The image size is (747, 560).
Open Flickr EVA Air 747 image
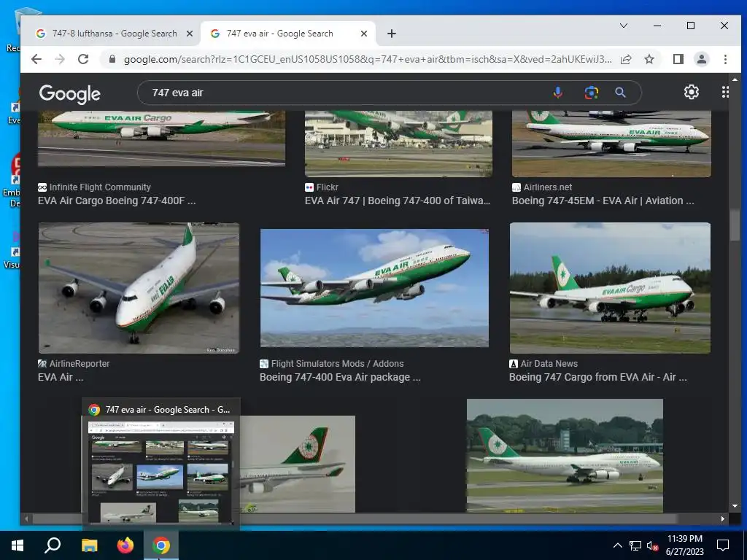coord(398,144)
